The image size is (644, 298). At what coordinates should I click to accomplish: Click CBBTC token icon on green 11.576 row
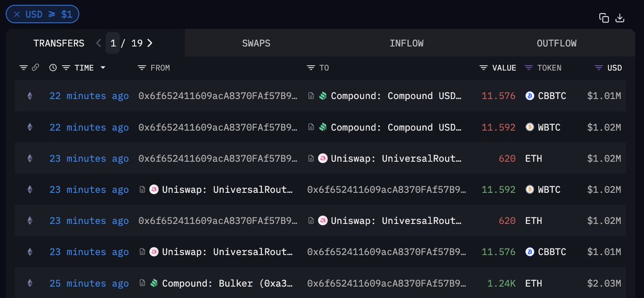click(529, 252)
